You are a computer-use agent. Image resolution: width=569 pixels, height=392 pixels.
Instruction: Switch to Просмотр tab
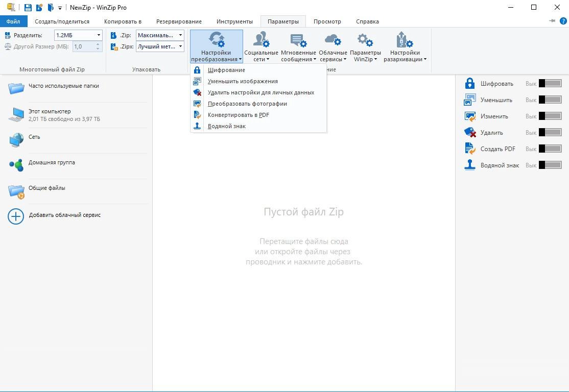tap(327, 21)
